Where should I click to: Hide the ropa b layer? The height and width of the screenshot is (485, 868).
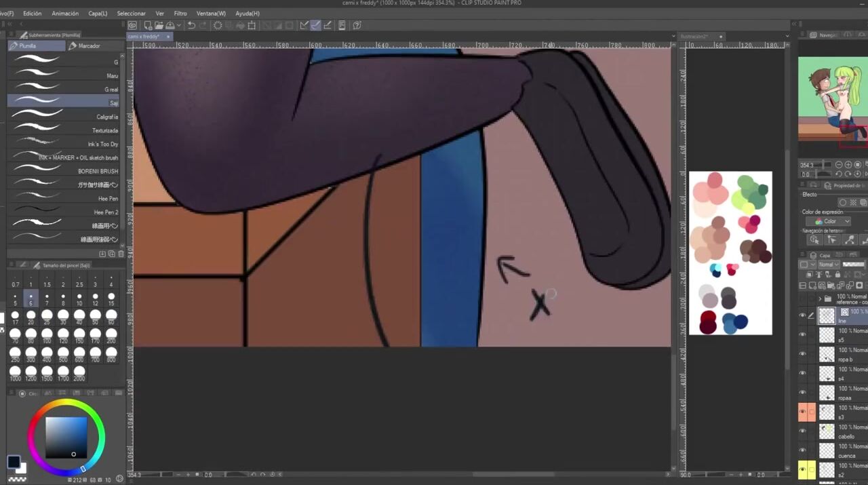pos(803,354)
